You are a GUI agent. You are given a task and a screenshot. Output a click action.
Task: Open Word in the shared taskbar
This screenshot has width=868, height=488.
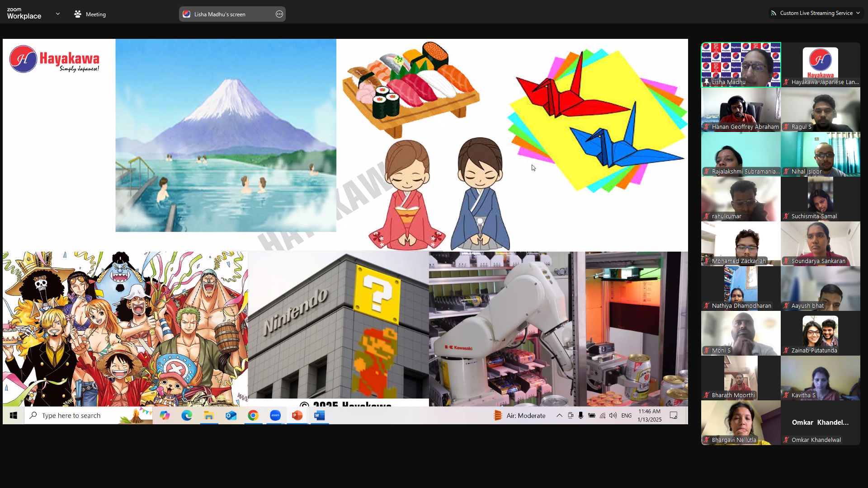pos(320,415)
